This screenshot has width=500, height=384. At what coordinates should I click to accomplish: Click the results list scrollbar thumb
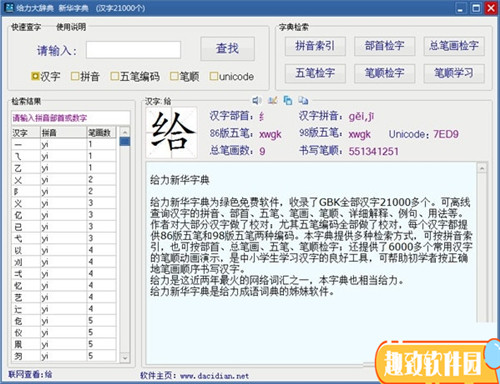(x=125, y=141)
